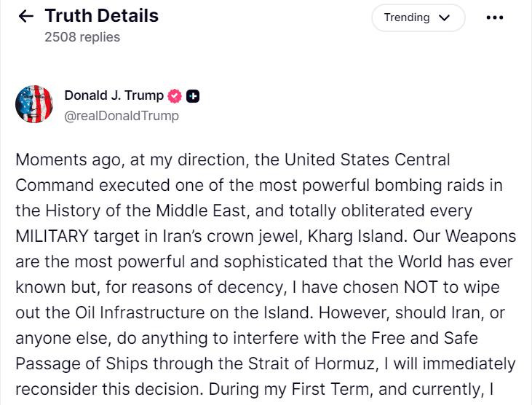Open the Donald J. Trump display name
This screenshot has height=405, width=532.
(114, 95)
